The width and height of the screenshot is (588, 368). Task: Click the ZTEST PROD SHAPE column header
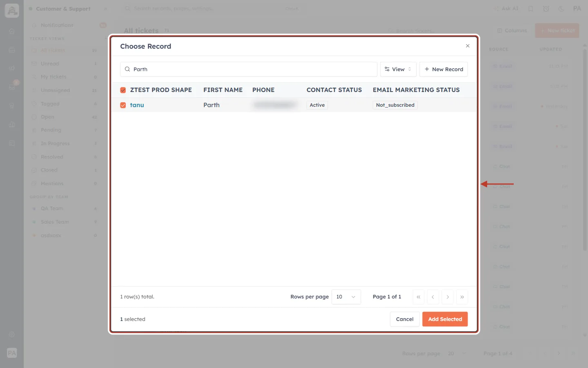(x=161, y=90)
